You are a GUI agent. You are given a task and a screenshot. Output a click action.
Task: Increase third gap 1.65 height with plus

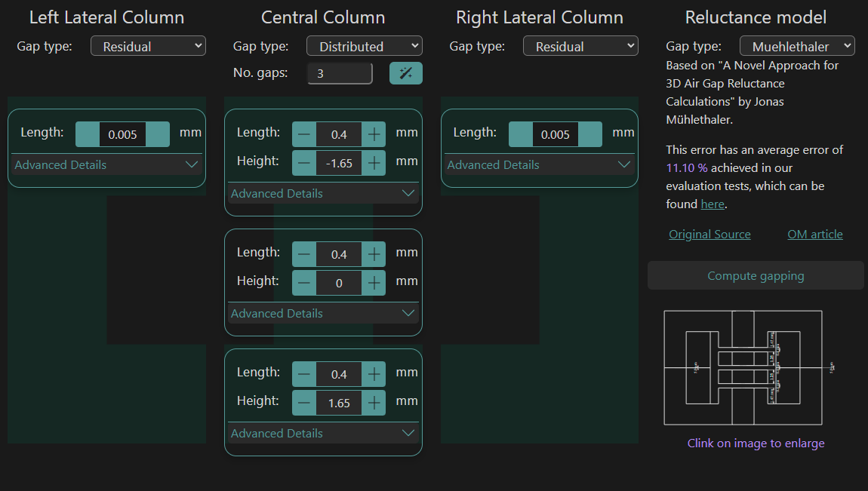[374, 403]
